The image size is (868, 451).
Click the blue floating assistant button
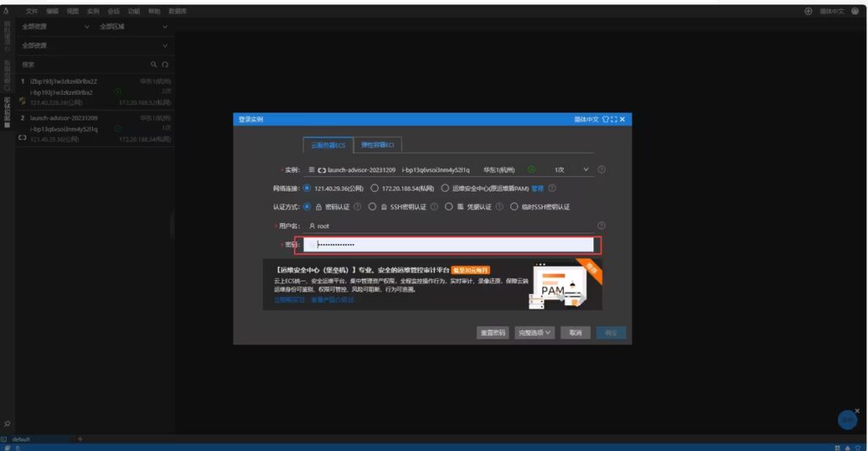848,420
